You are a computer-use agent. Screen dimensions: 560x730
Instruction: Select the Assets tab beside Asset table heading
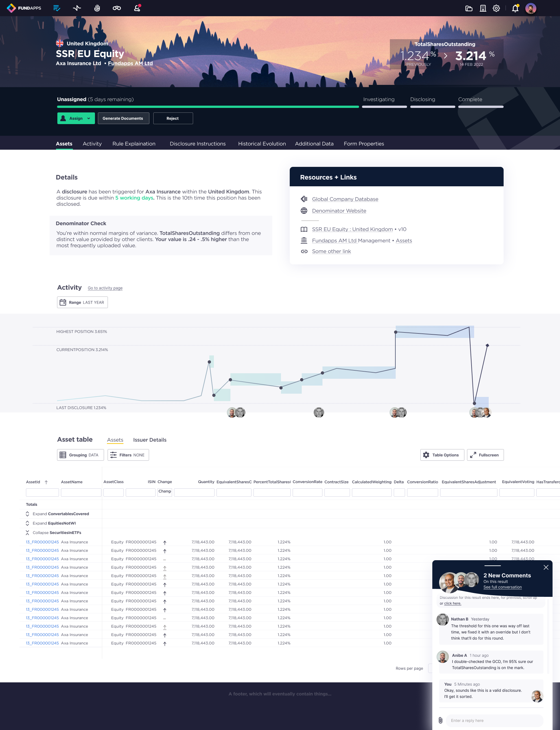(115, 440)
